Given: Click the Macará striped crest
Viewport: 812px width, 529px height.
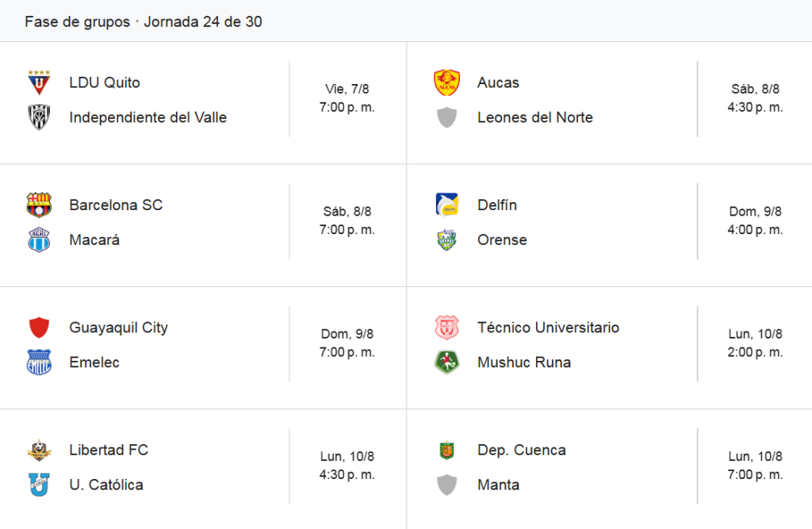Looking at the screenshot, I should coord(39,240).
